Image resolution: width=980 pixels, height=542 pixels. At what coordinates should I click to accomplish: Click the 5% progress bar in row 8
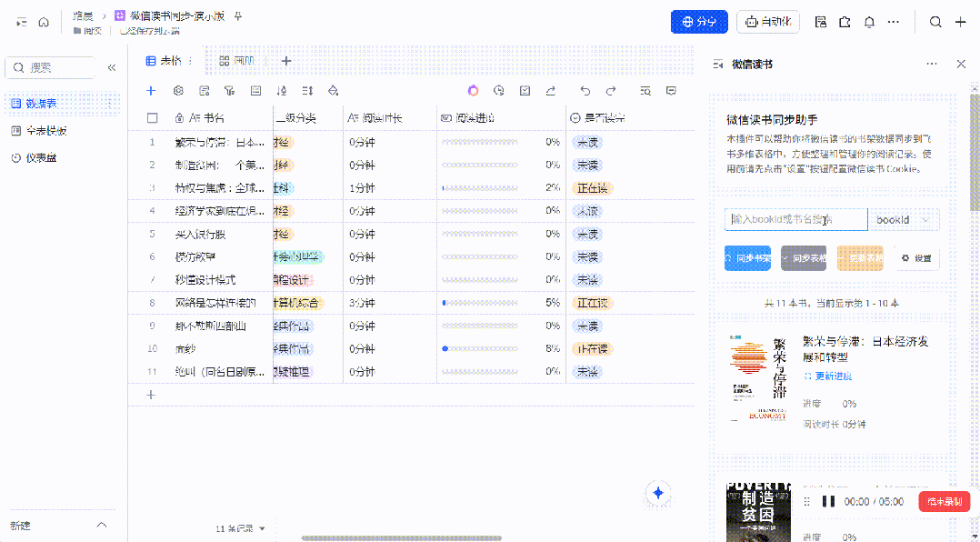click(480, 303)
